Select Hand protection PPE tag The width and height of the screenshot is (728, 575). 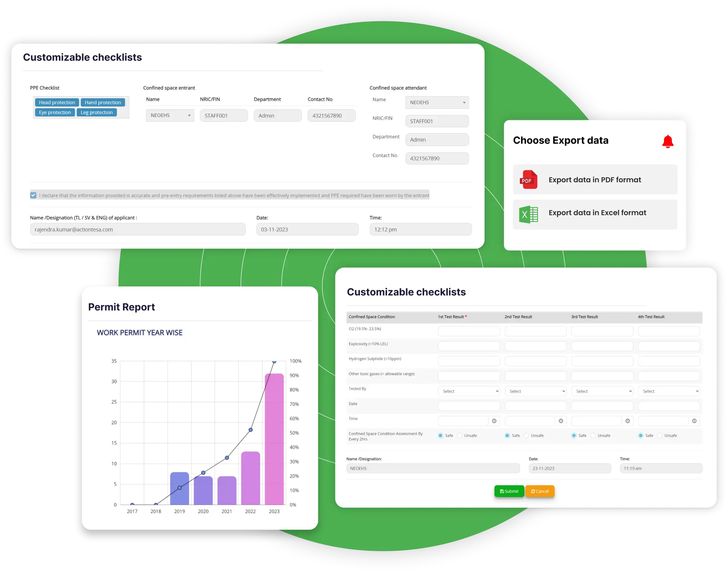pyautogui.click(x=102, y=103)
